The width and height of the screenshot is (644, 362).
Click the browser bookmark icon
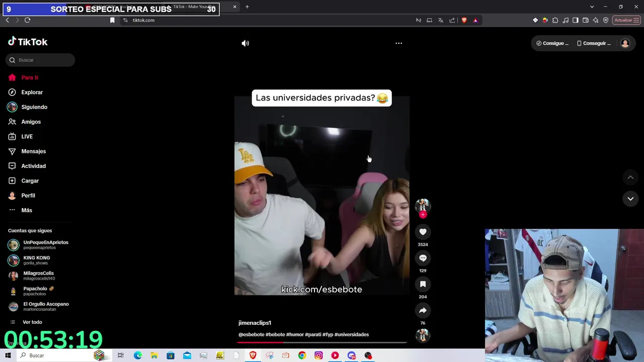tap(112, 20)
